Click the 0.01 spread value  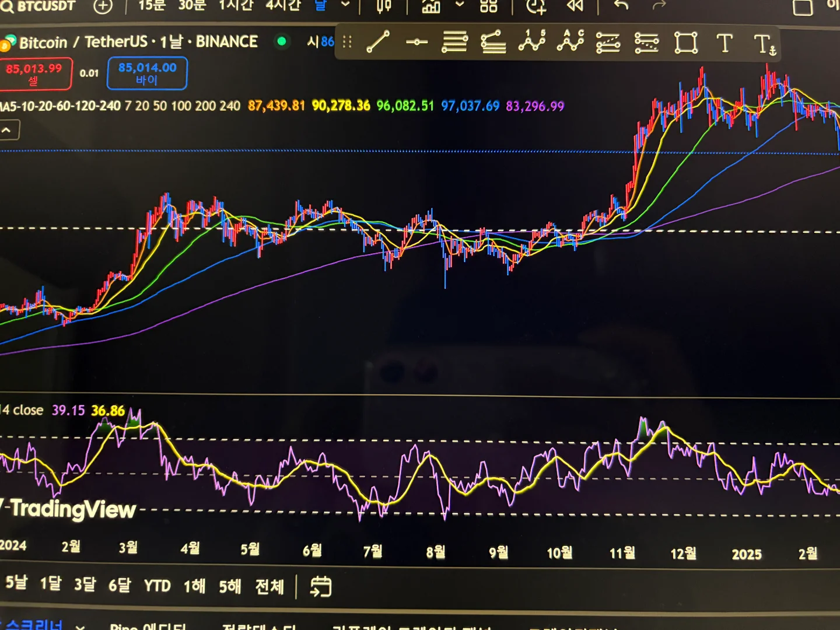(89, 73)
